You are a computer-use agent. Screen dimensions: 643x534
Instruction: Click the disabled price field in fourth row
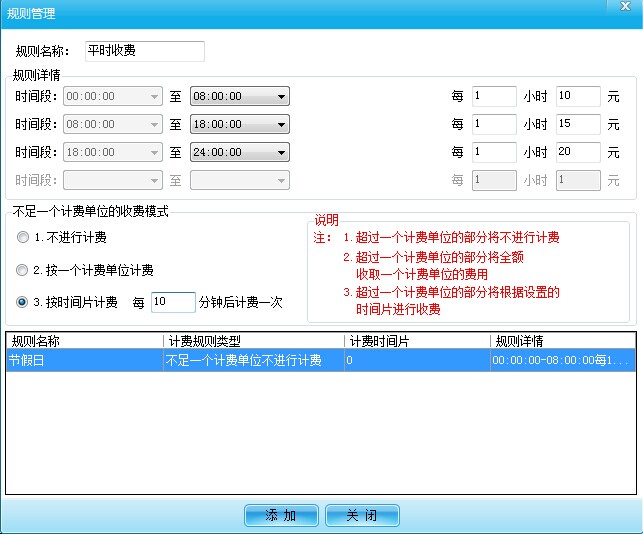click(578, 180)
